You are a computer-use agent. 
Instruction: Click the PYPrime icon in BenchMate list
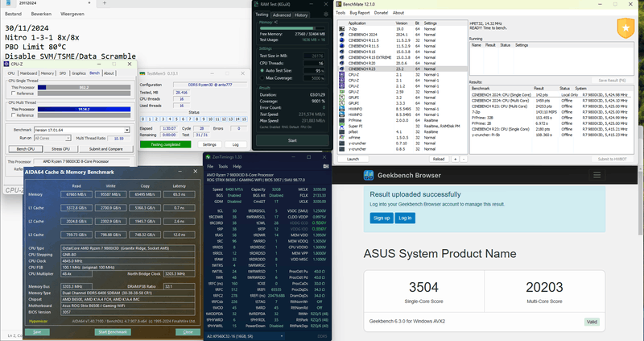click(x=341, y=121)
